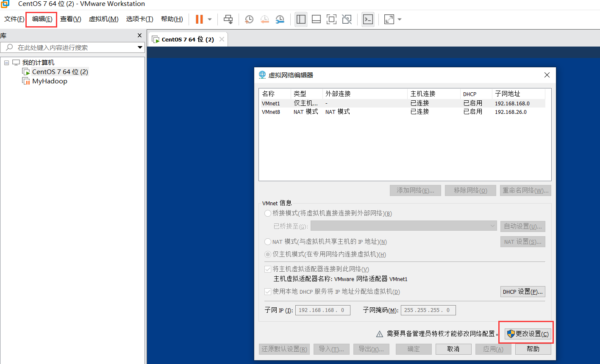Click the 名称 column header
The height and width of the screenshot is (364, 600).
(275, 94)
